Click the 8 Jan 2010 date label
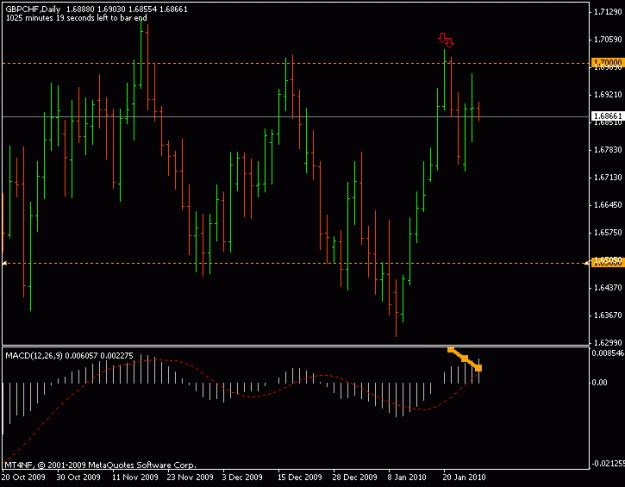 point(407,477)
